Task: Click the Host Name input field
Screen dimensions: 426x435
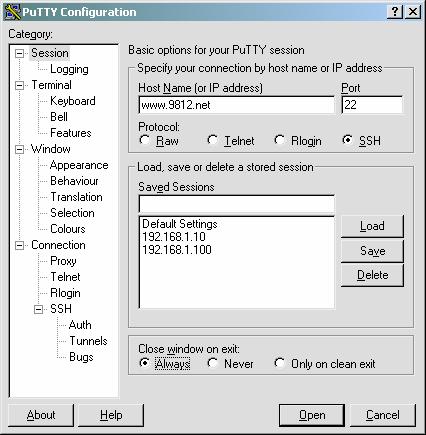Action: pos(236,105)
